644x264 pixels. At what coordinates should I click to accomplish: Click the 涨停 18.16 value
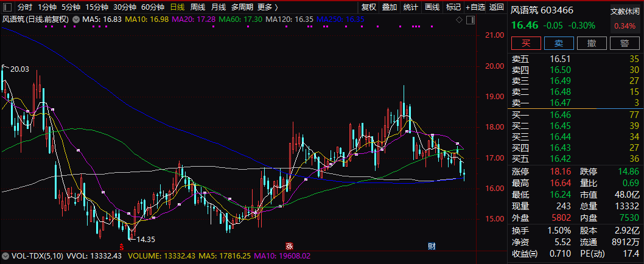561,172
